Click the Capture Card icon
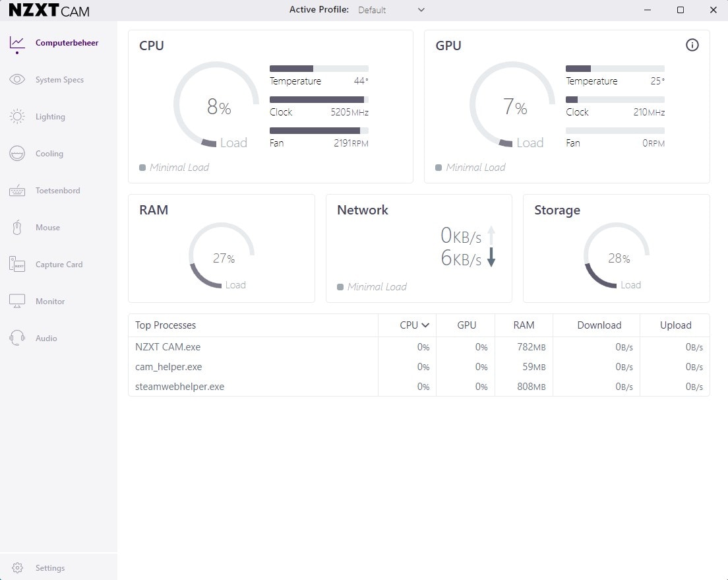The height and width of the screenshot is (580, 728). pos(17,264)
